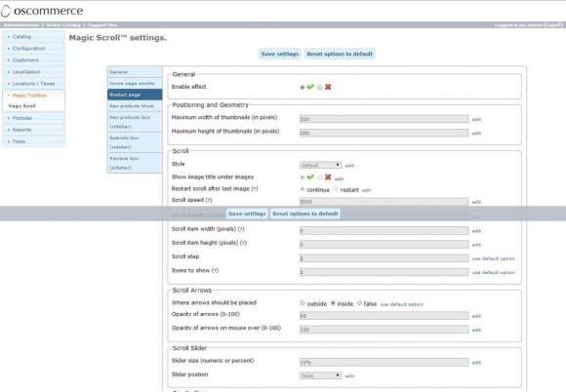Click the Scroll step input field

click(x=384, y=258)
